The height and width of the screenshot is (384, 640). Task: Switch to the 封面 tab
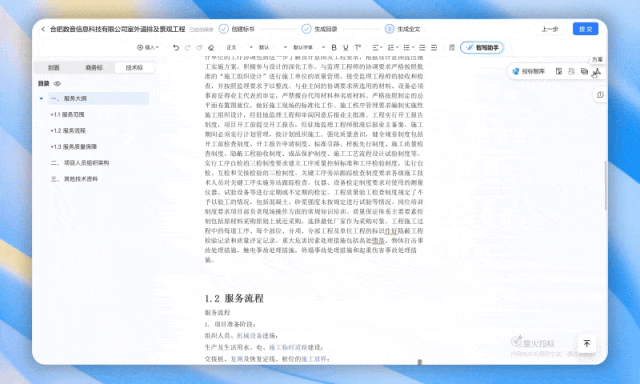[54, 68]
